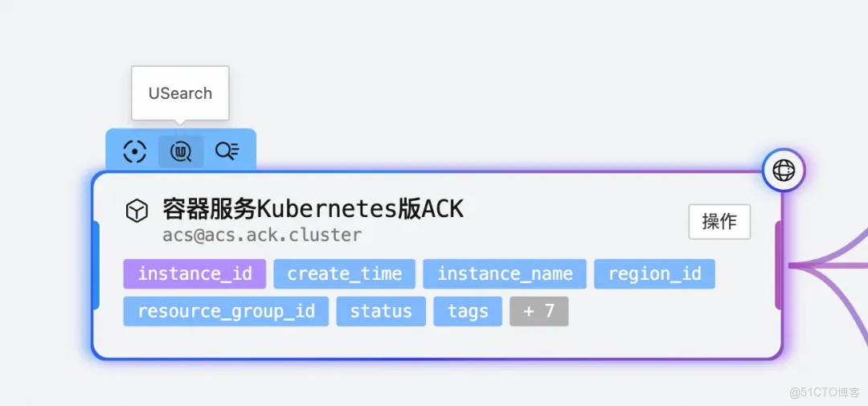Open the 操作 button menu
Image resolution: width=868 pixels, height=406 pixels.
719,222
